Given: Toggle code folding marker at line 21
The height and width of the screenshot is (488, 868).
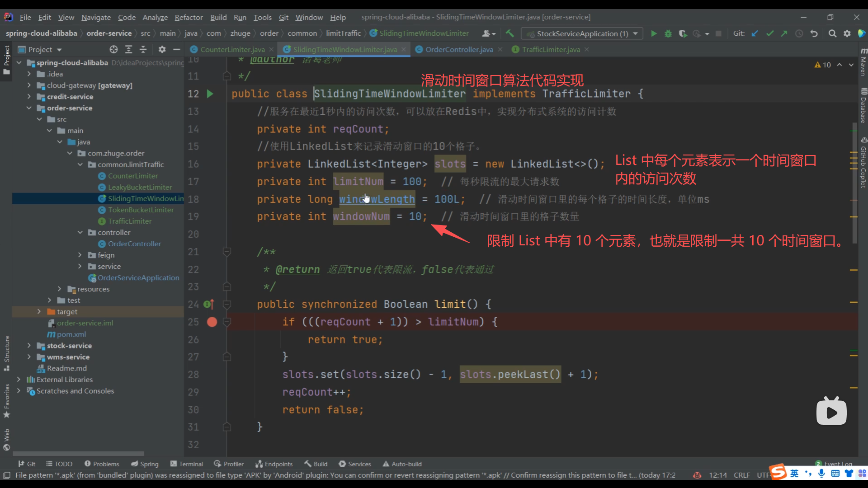Looking at the screenshot, I should (x=227, y=252).
